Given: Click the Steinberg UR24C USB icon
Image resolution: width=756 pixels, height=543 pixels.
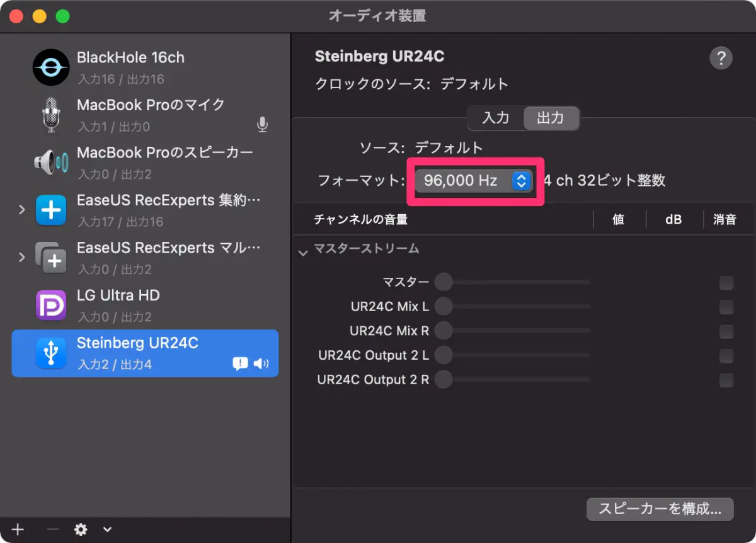Looking at the screenshot, I should tap(51, 353).
